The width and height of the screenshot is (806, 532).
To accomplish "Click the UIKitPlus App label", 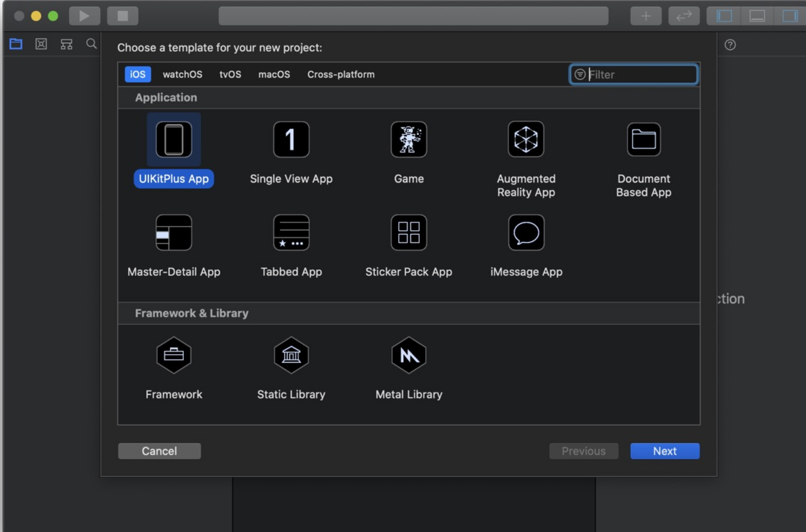I will click(174, 179).
